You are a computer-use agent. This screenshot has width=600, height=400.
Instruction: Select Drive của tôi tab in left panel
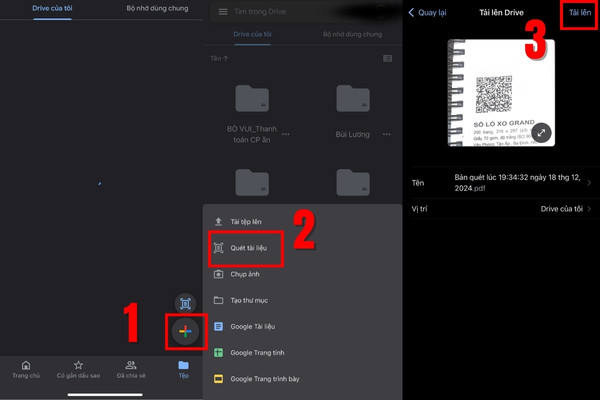pos(52,8)
